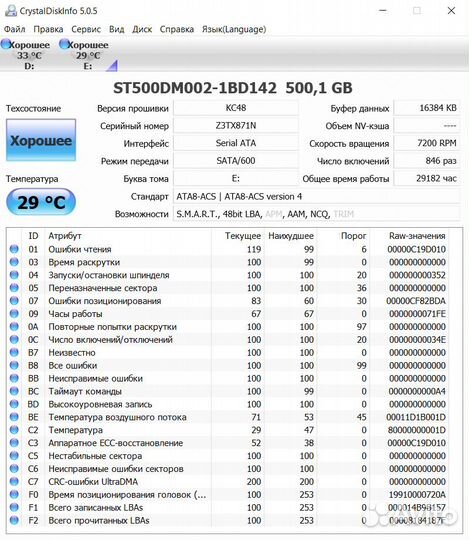Click the buffer size value 16384 KB
Viewport: 469px width, 540px height.
(427, 108)
